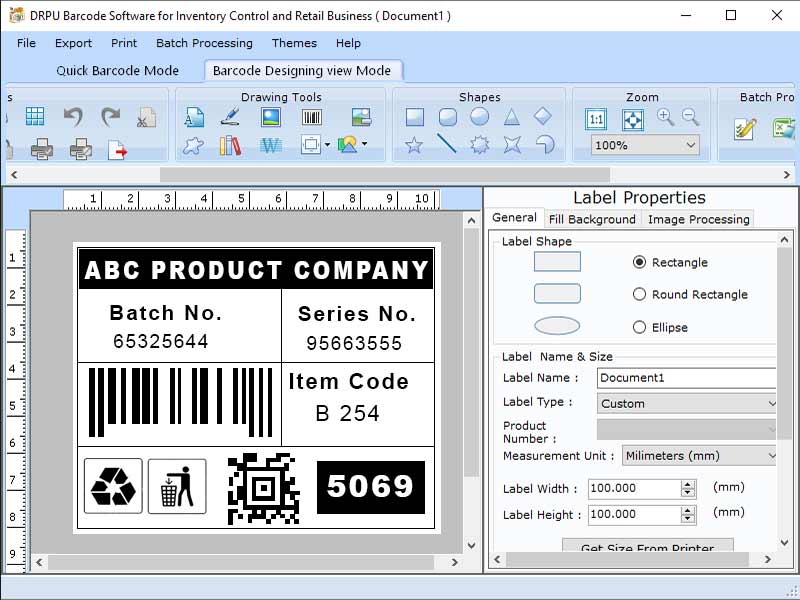Open the Batch Processing menu
The width and height of the screenshot is (800, 600).
coord(204,43)
